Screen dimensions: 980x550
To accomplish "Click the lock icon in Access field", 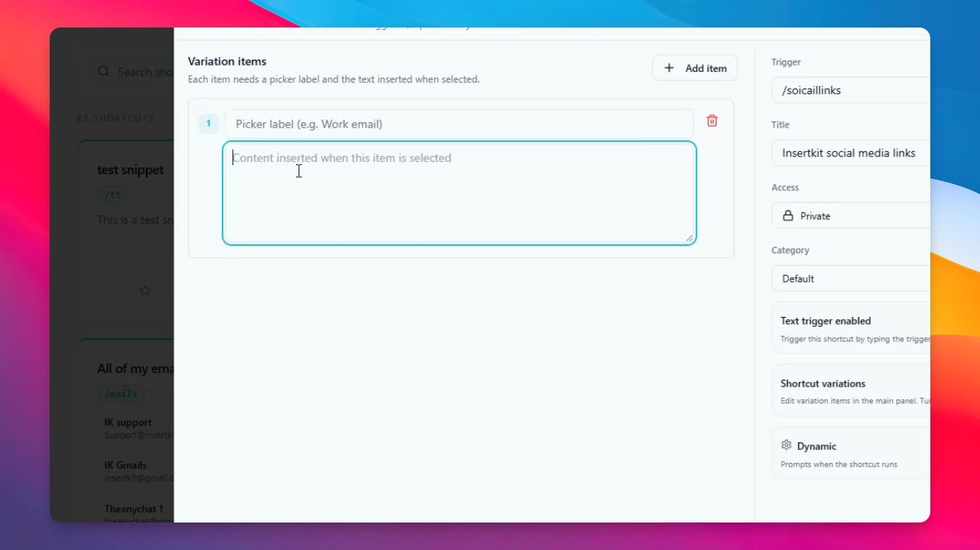I will pyautogui.click(x=787, y=216).
